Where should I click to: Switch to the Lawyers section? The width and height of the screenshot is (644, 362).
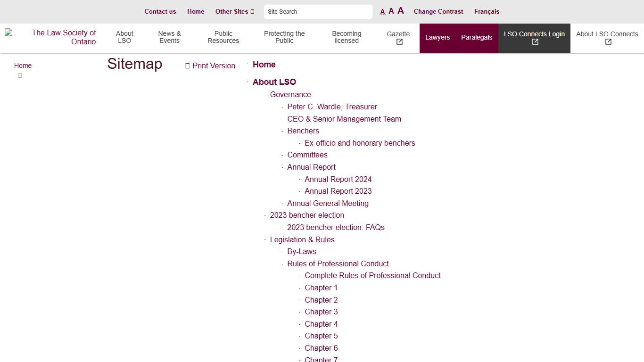(x=438, y=37)
